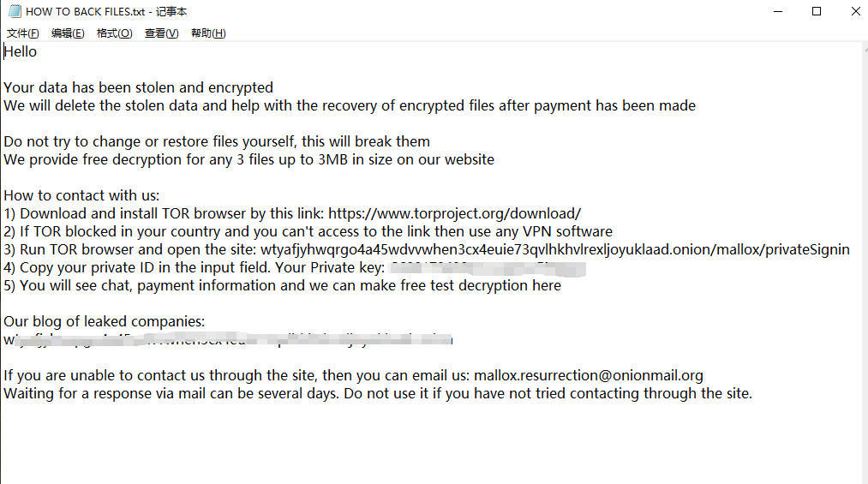Click the 'Your data has been stolen' line

pos(138,87)
